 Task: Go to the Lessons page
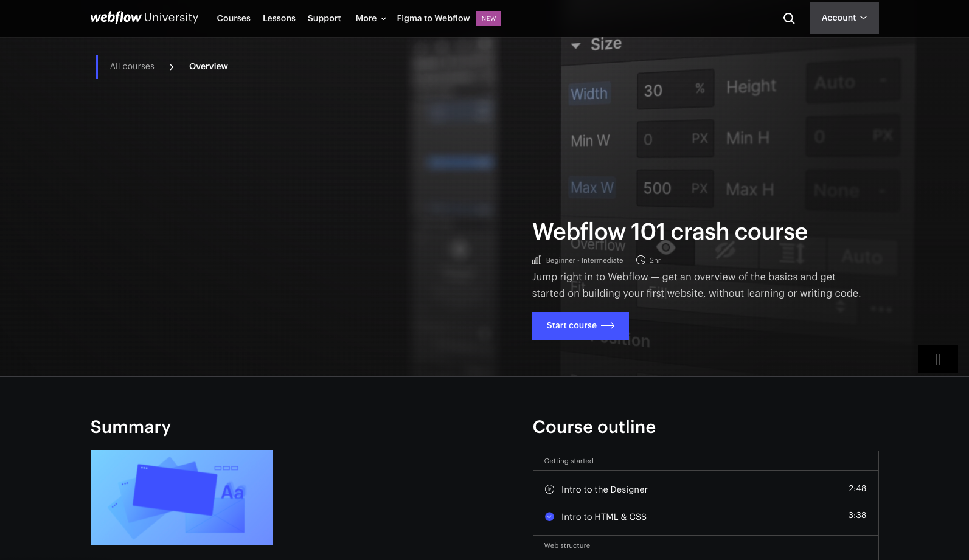pyautogui.click(x=279, y=18)
